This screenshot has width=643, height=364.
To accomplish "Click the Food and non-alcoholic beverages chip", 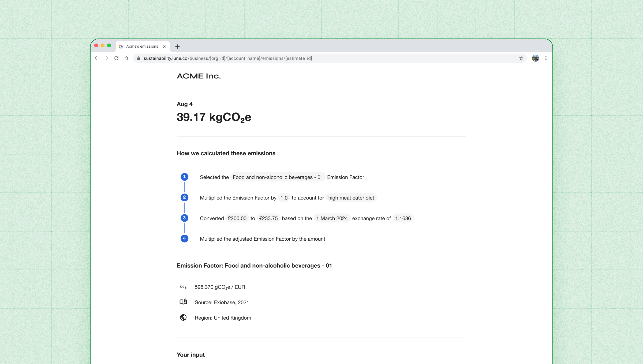I will point(278,177).
